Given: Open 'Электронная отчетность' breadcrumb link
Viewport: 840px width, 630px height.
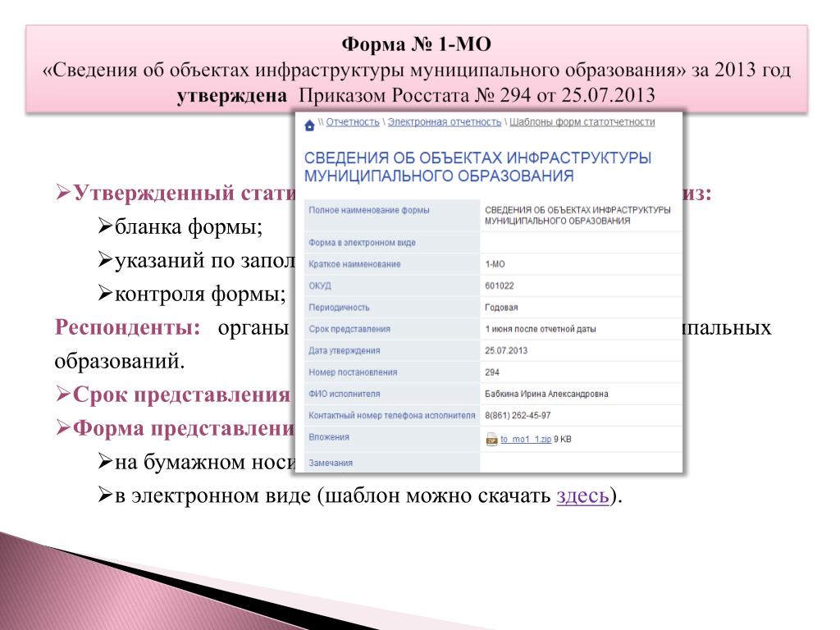Looking at the screenshot, I should (444, 122).
